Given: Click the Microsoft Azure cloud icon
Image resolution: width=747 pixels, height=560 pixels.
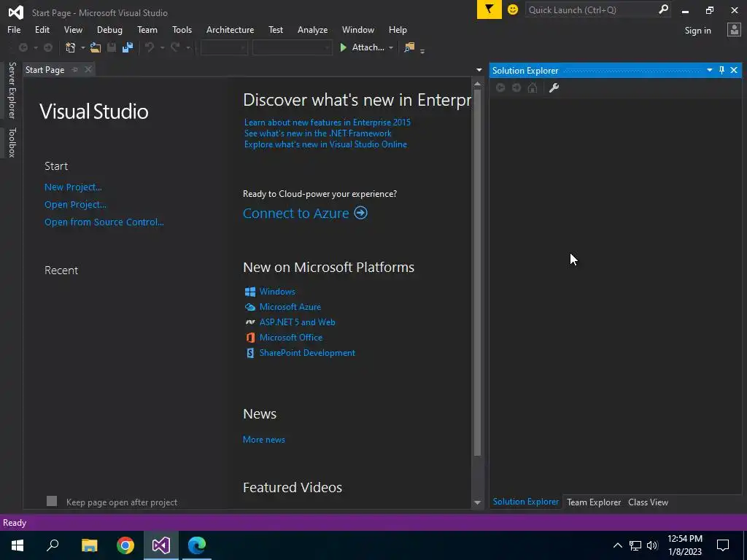Looking at the screenshot, I should [x=249, y=307].
